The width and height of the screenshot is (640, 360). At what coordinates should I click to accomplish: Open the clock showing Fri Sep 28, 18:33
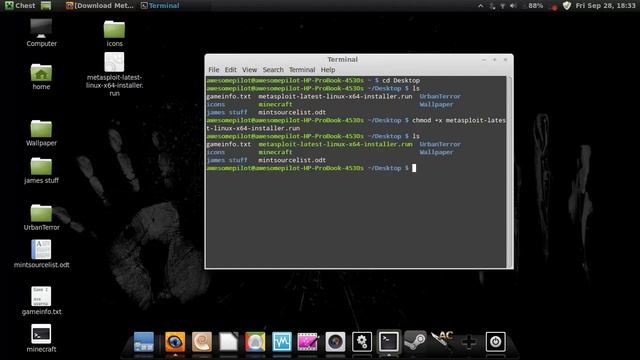tap(605, 6)
